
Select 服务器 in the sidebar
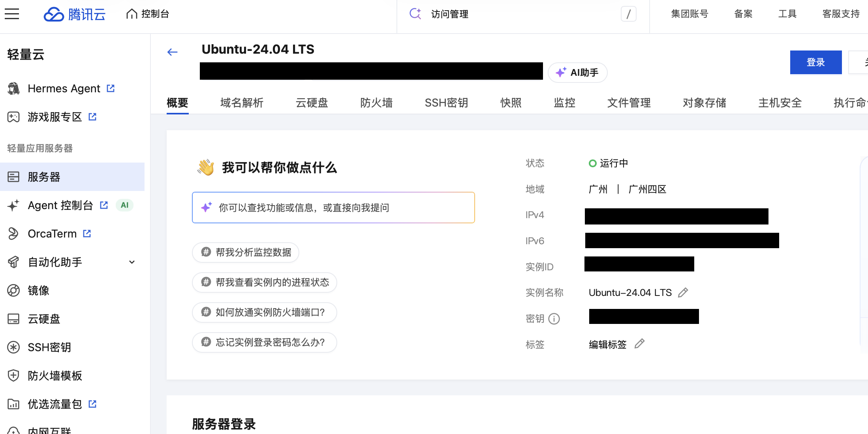point(72,177)
